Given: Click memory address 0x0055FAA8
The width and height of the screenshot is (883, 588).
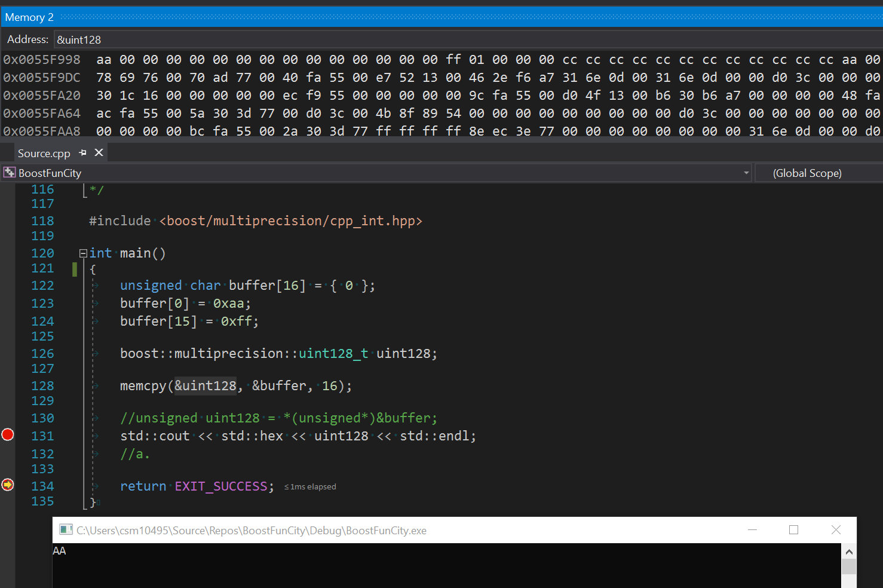Looking at the screenshot, I should coord(42,131).
